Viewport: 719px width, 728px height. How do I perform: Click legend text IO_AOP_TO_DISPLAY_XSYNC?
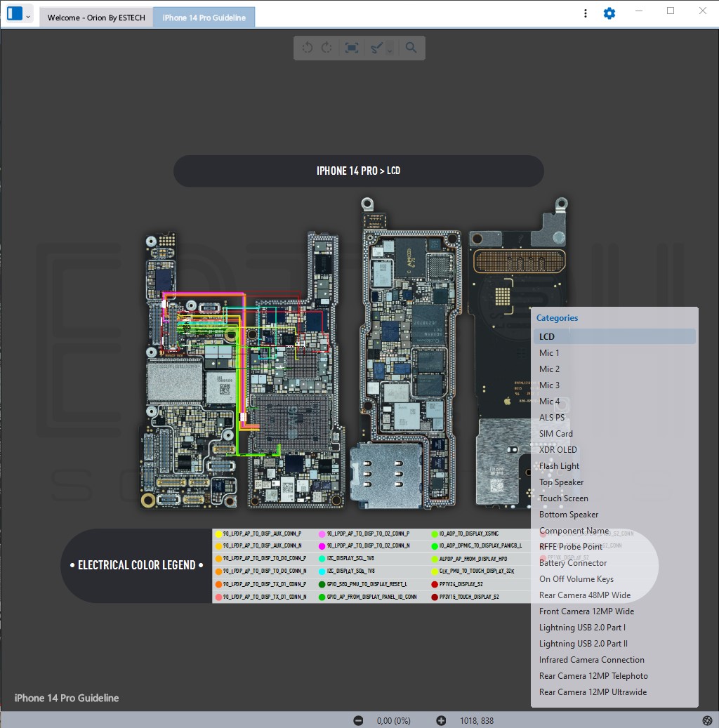point(468,534)
